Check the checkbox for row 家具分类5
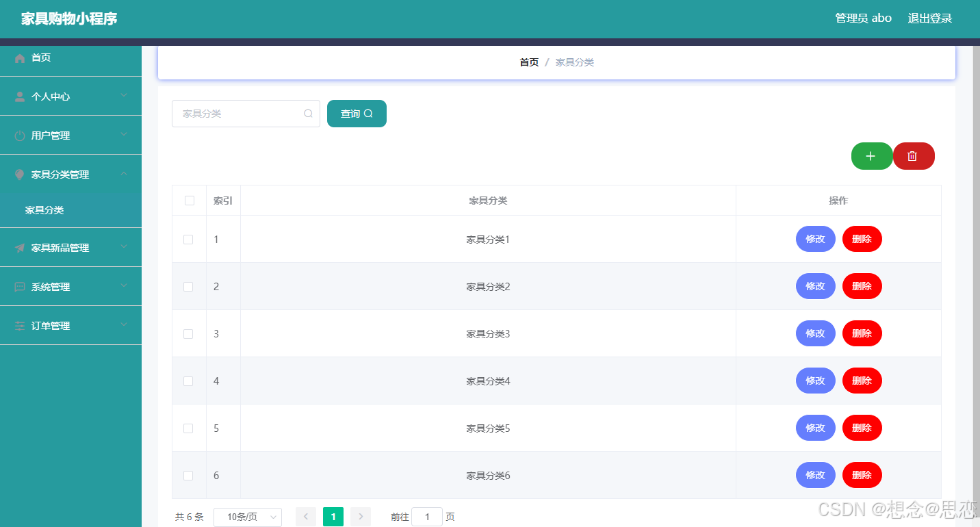 pyautogui.click(x=188, y=428)
